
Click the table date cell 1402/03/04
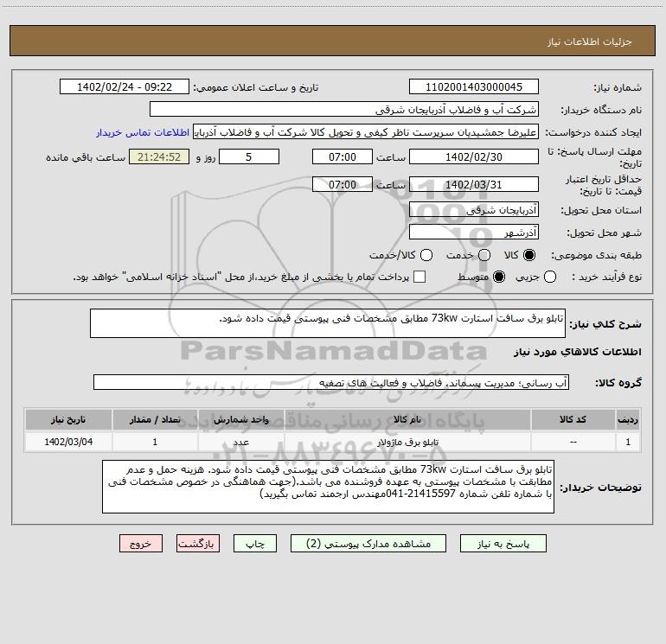click(x=68, y=442)
